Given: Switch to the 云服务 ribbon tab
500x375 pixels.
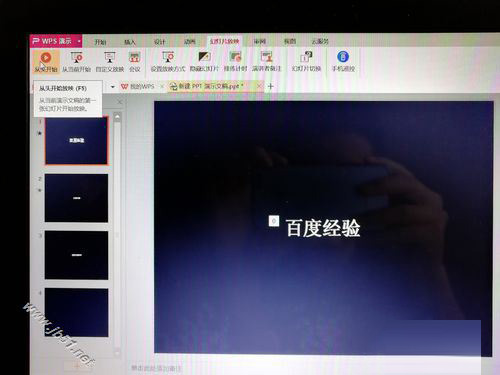Looking at the screenshot, I should tap(320, 41).
